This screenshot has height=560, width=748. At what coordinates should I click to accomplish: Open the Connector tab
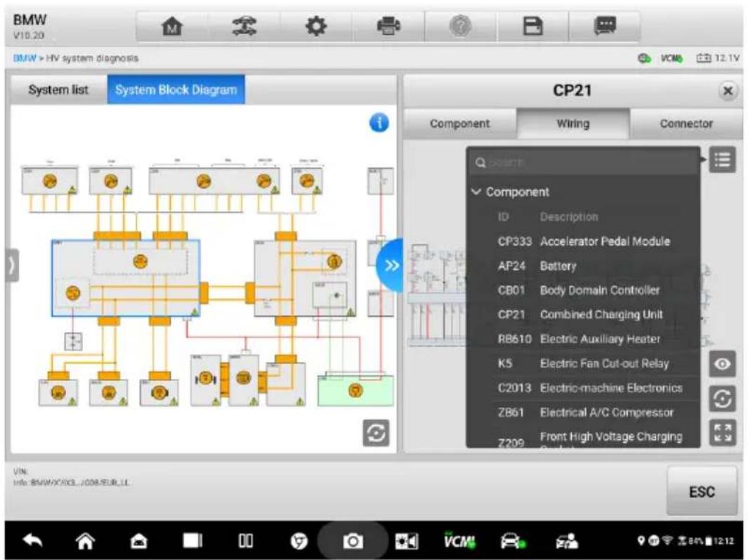(x=686, y=124)
